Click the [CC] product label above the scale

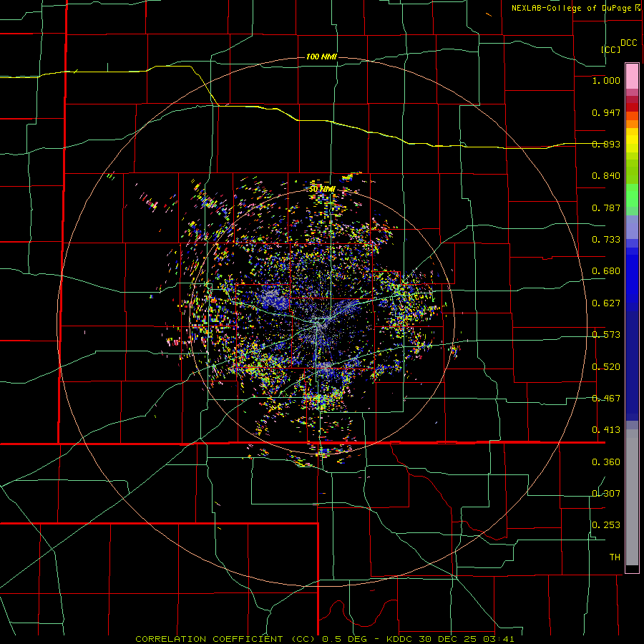(610, 49)
